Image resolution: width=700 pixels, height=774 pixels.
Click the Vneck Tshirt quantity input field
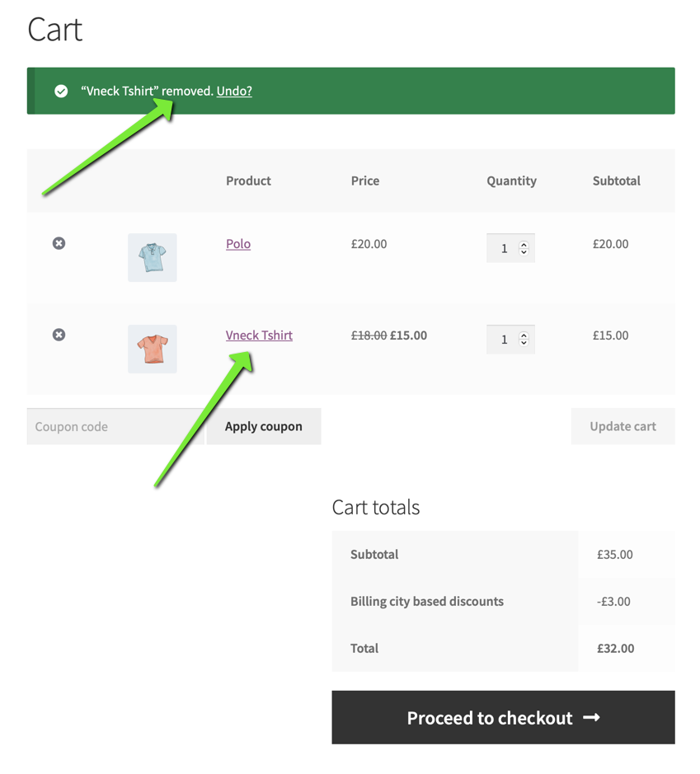click(x=510, y=339)
